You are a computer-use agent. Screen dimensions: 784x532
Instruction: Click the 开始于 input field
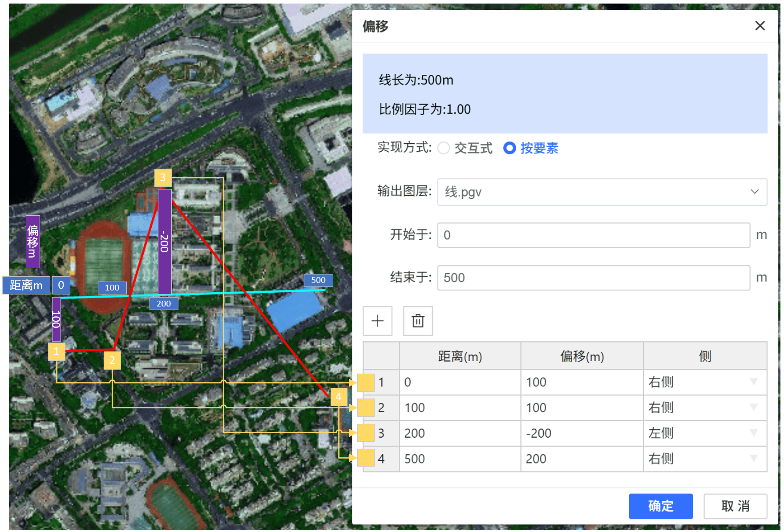[593, 235]
